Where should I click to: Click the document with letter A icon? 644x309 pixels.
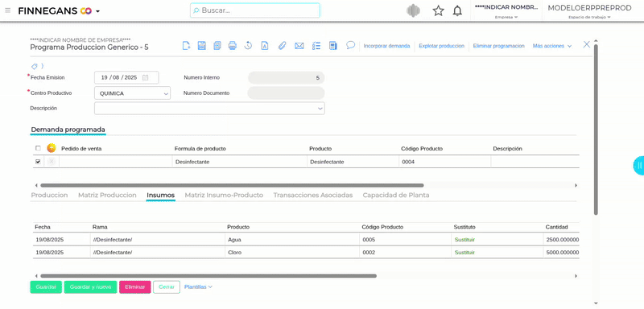point(265,46)
